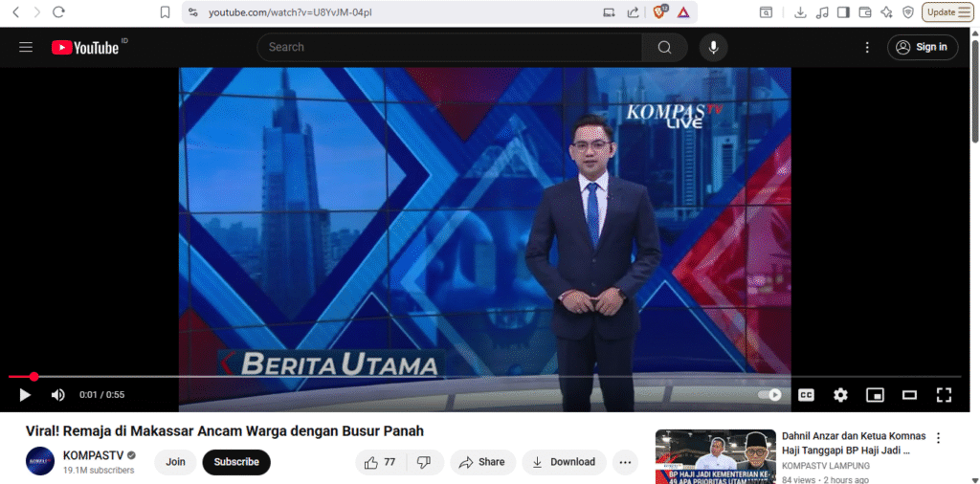Subscribe to KOMPASTV
This screenshot has height=484, width=980.
coord(236,462)
